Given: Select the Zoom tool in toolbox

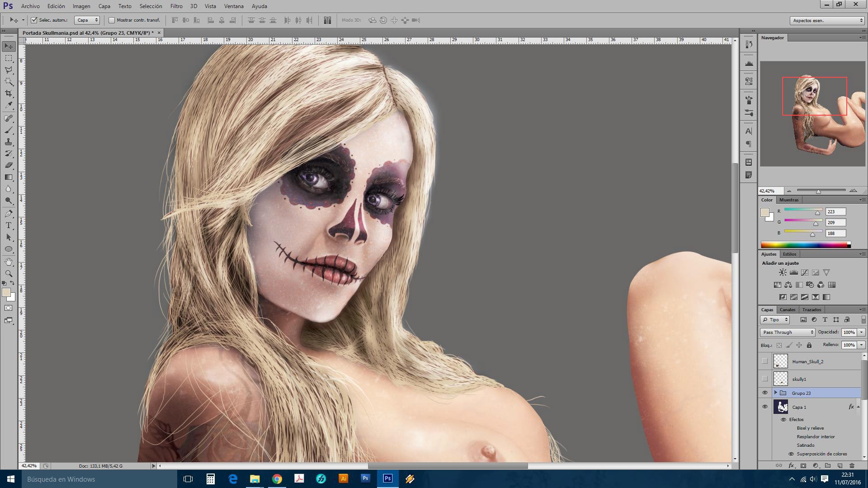Looking at the screenshot, I should tap(9, 274).
